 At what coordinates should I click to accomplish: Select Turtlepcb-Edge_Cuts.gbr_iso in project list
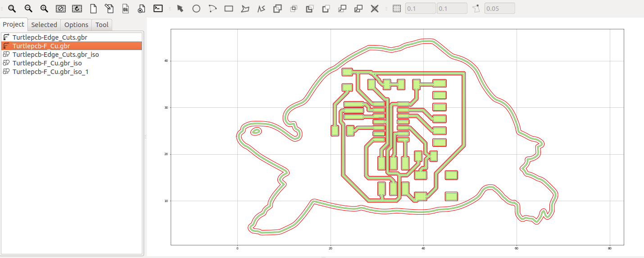pyautogui.click(x=72, y=55)
